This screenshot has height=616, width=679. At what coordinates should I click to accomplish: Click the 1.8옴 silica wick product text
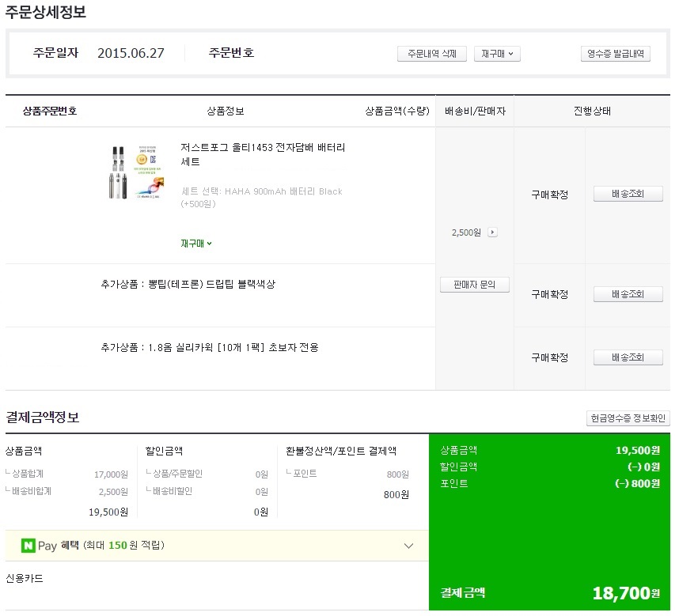point(210,347)
